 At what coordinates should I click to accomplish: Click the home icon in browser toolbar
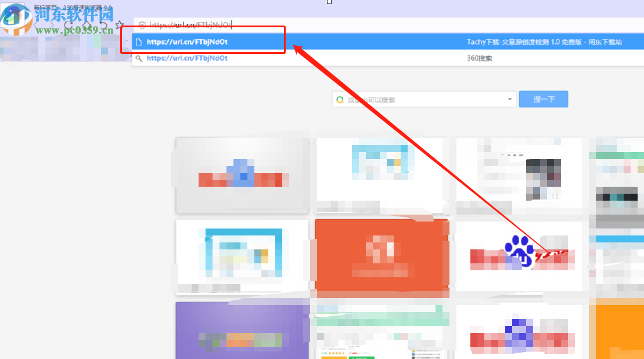[x=86, y=26]
